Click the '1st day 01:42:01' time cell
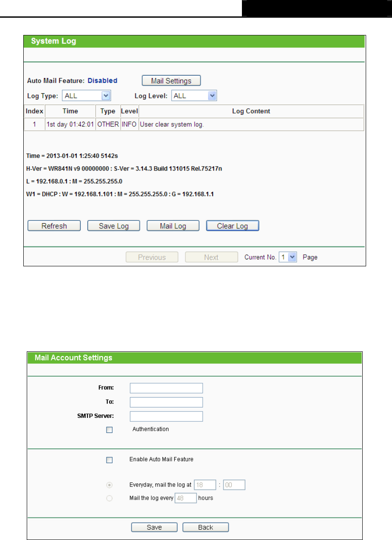 click(x=70, y=124)
